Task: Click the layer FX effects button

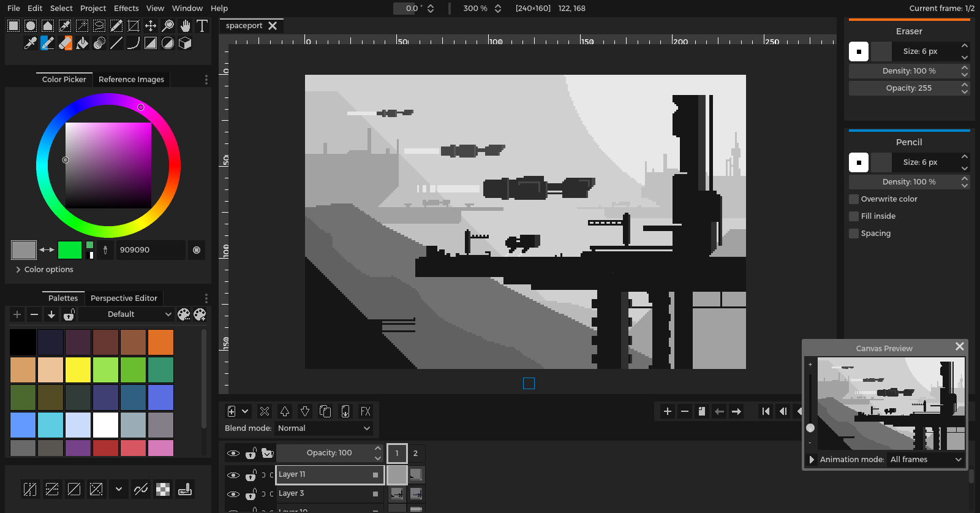Action: point(366,411)
